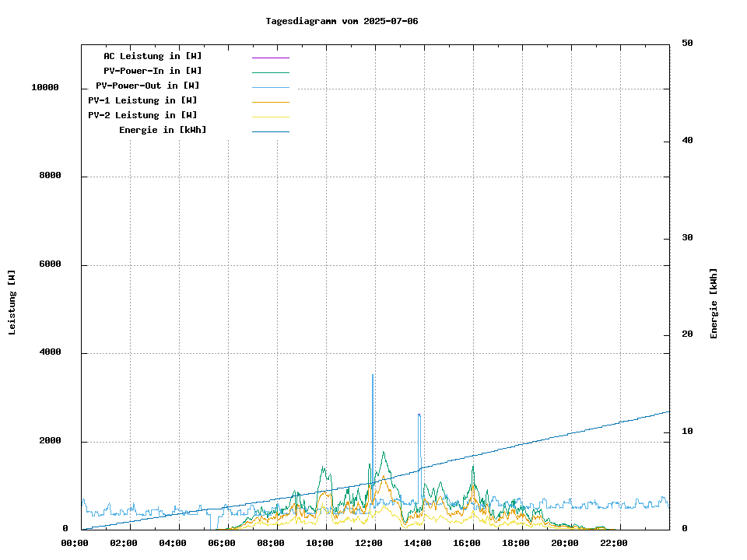Viewport: 747px width, 560px height.
Task: Click the 10000 value on the left axis
Action: pos(45,88)
